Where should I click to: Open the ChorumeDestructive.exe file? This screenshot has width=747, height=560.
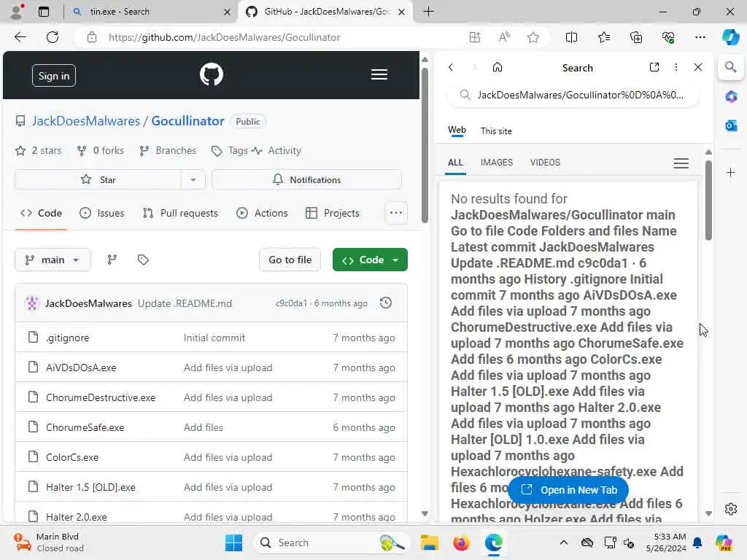(101, 397)
